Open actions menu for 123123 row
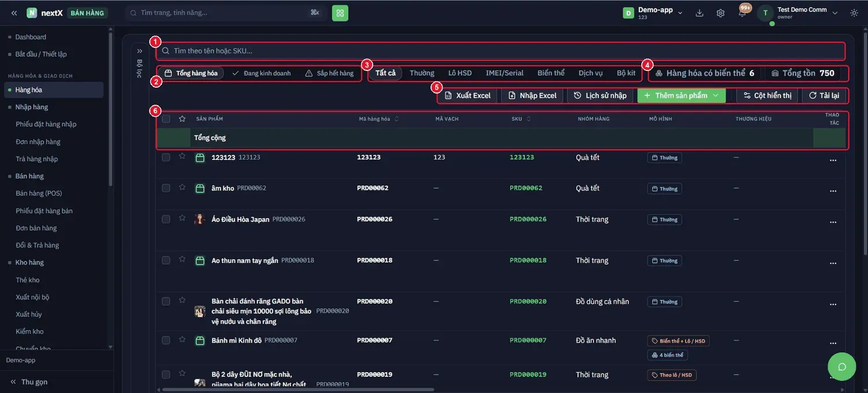Viewport: 868px width, 393px height. pyautogui.click(x=833, y=160)
